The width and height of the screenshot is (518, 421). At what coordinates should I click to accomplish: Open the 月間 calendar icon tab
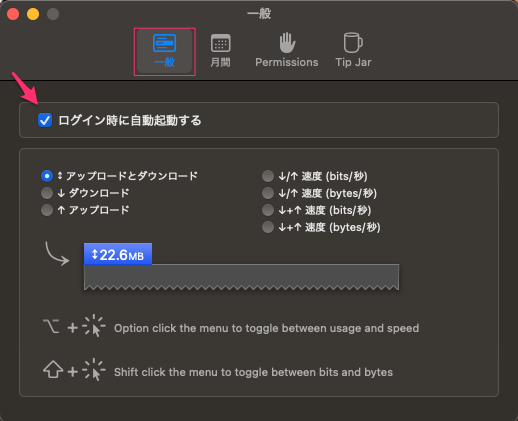(x=220, y=43)
